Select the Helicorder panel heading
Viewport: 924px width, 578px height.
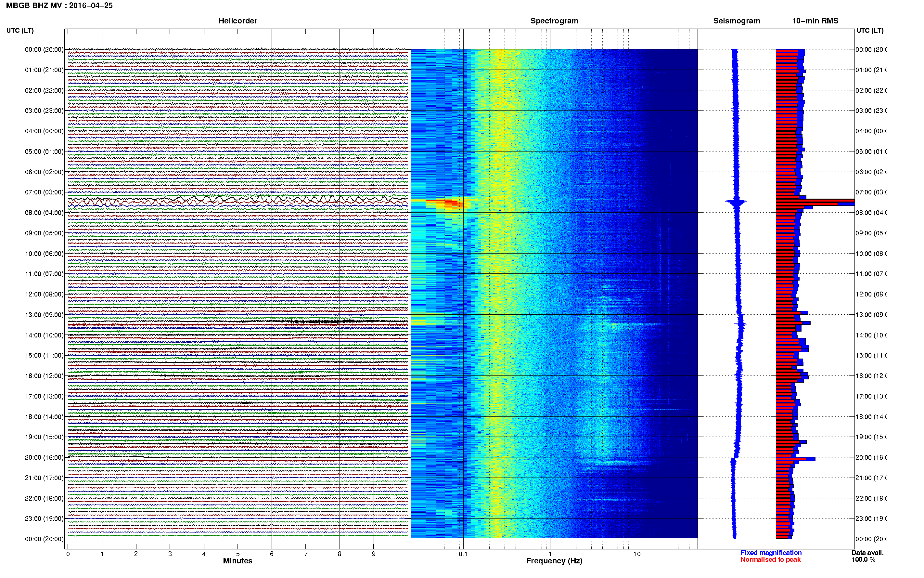click(x=237, y=21)
